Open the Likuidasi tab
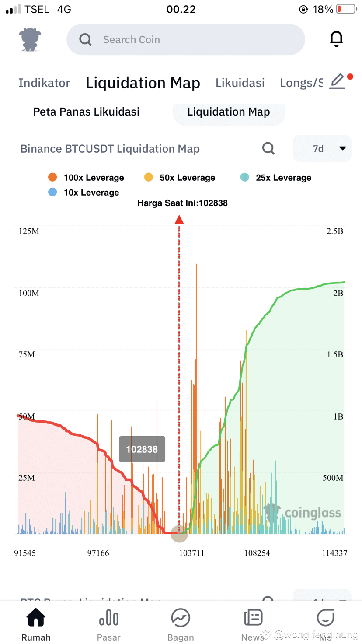 click(240, 83)
